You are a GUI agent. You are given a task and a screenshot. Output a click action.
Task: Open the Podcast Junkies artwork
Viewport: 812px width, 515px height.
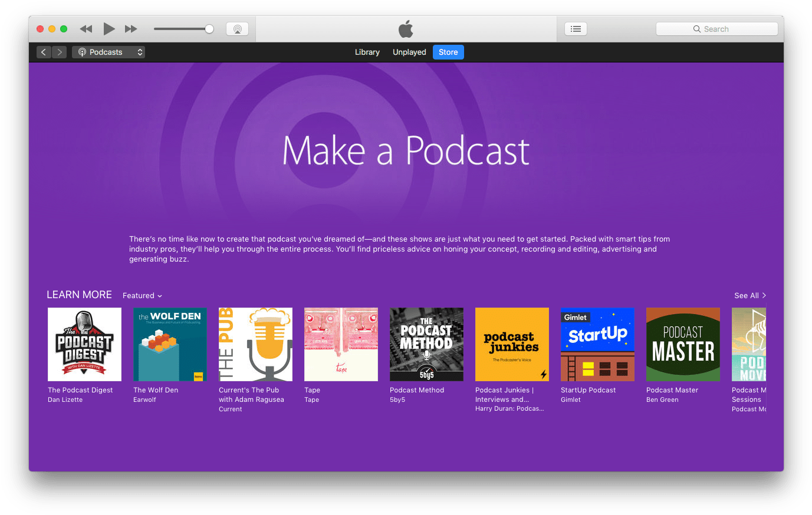point(512,344)
